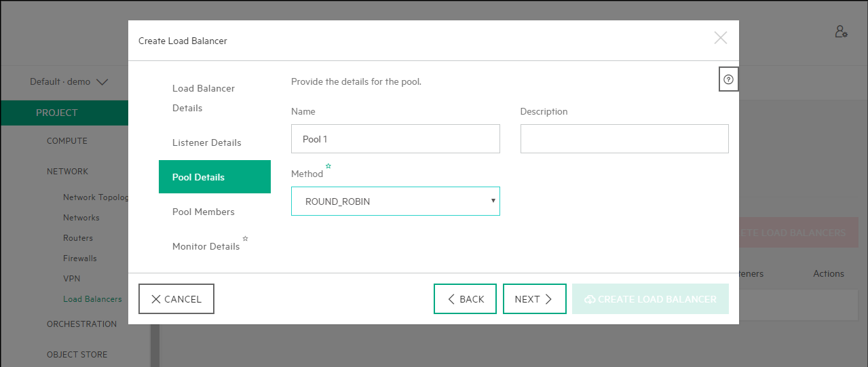This screenshot has width=868, height=367.
Task: Click the sidebar vertical scrollbar
Action: click(x=155, y=346)
